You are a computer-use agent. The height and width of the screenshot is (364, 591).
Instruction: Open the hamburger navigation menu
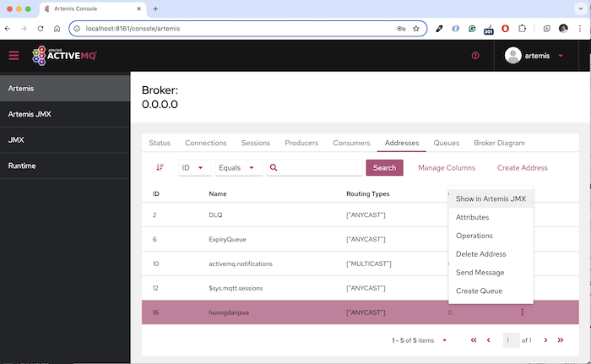[x=14, y=56]
